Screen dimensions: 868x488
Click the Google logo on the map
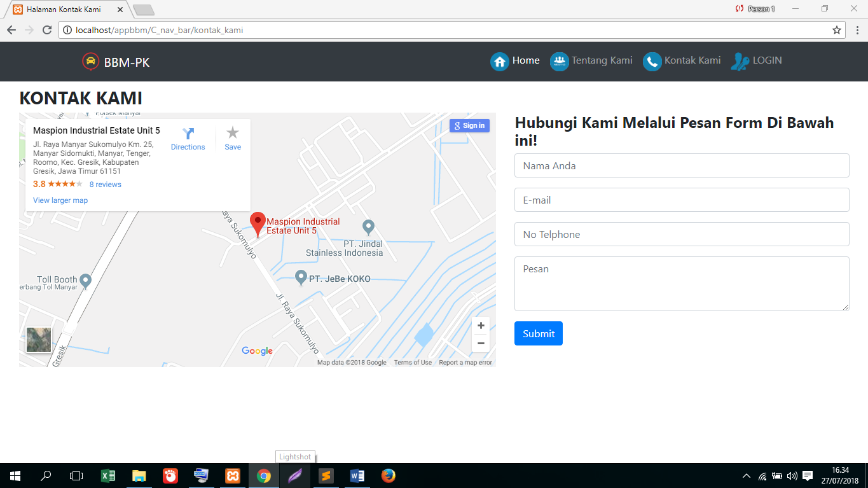tap(258, 351)
